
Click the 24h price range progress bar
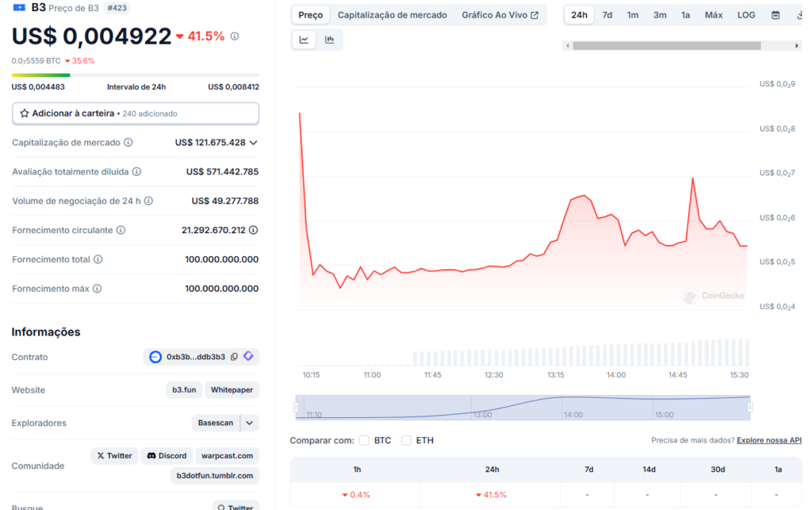pos(135,75)
